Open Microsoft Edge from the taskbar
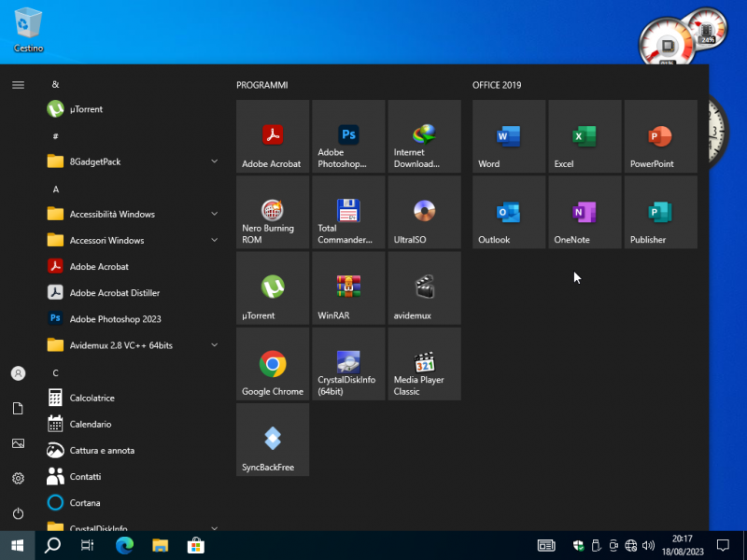 (x=124, y=545)
